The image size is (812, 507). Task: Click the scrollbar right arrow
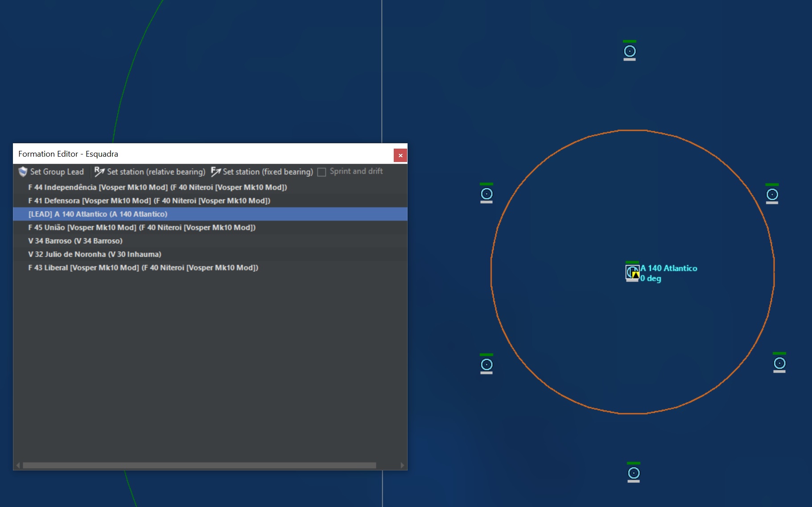[402, 465]
